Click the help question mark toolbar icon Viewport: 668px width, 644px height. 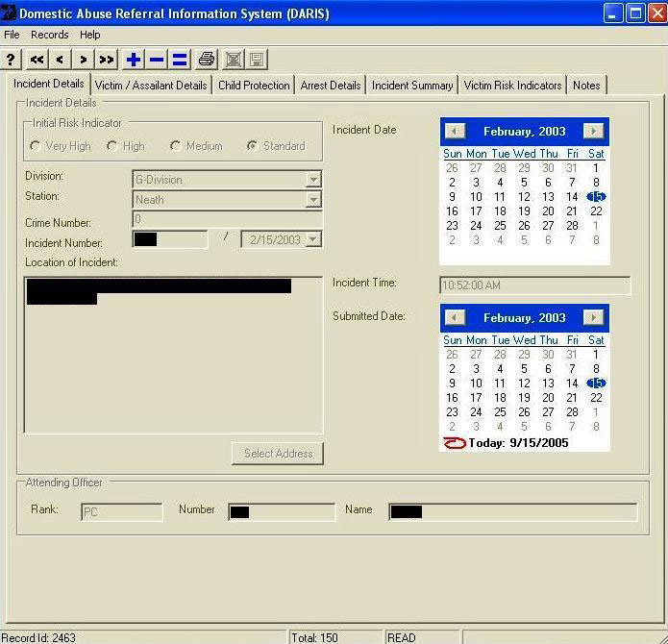click(x=12, y=60)
